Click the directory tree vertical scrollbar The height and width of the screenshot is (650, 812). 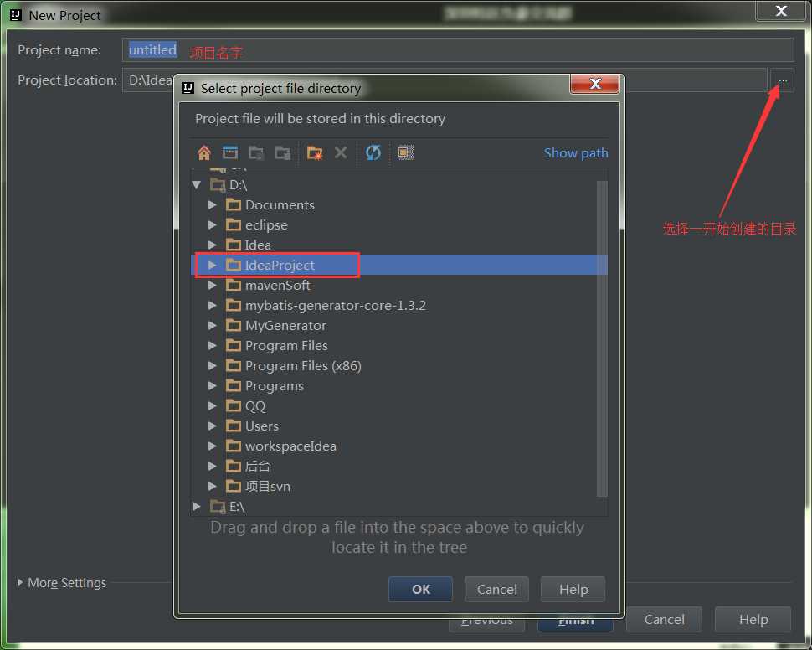coord(602,338)
